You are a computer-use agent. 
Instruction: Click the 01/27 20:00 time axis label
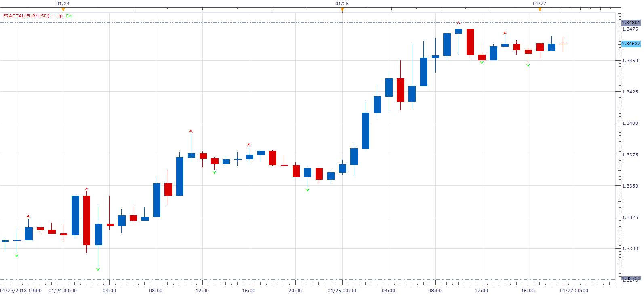pos(574,291)
